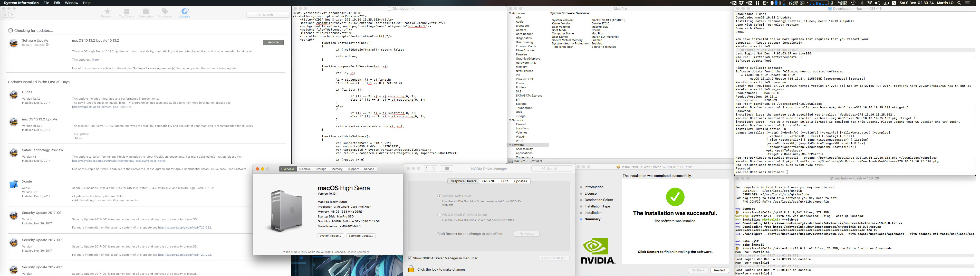Click Restart in the NVIDIA installer
The image size is (980, 276).
pyautogui.click(x=719, y=270)
